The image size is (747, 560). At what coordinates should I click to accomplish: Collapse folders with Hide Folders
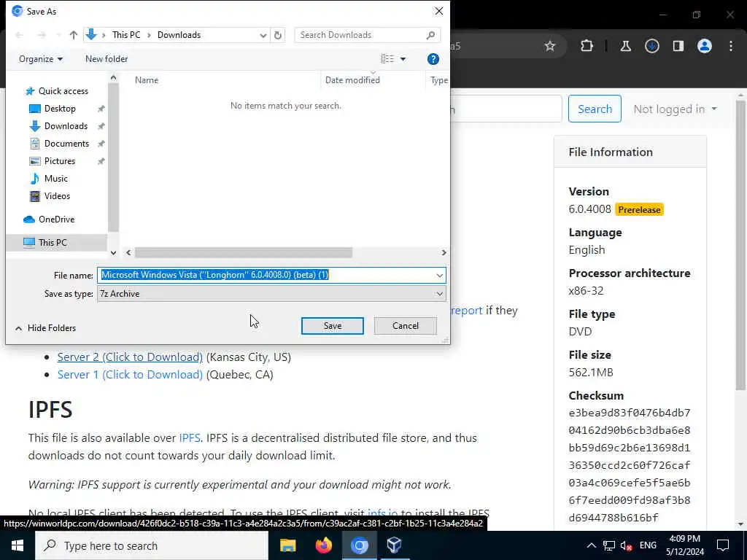coord(46,328)
